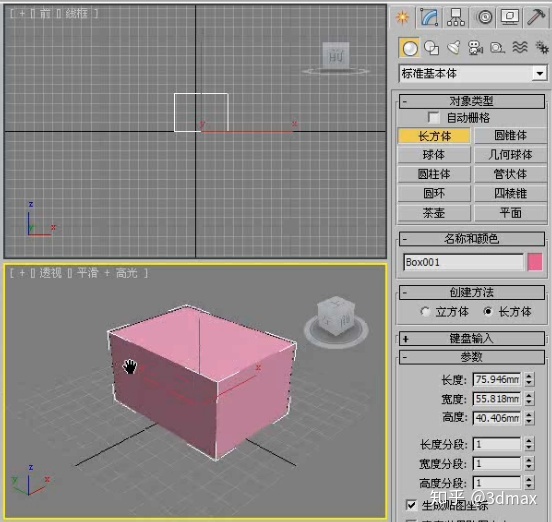
Task: Open the 平滑 + 高光 shading menu
Action: (107, 273)
